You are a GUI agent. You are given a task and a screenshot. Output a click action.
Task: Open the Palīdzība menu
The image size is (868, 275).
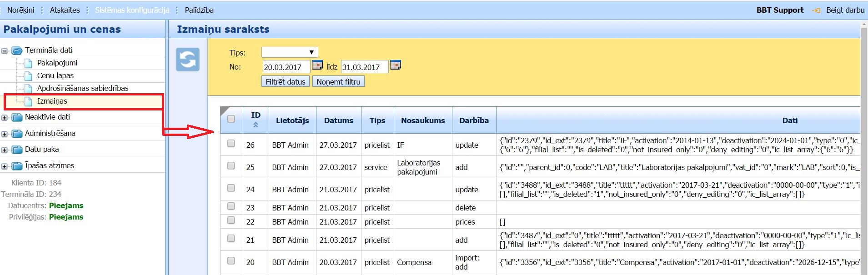click(x=199, y=10)
